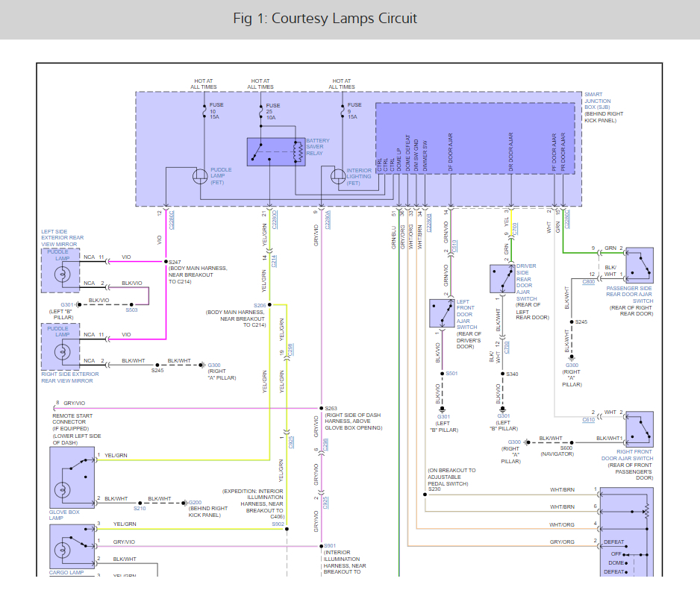The width and height of the screenshot is (700, 599).
Task: Open the C2280D connector link
Action: (275, 219)
